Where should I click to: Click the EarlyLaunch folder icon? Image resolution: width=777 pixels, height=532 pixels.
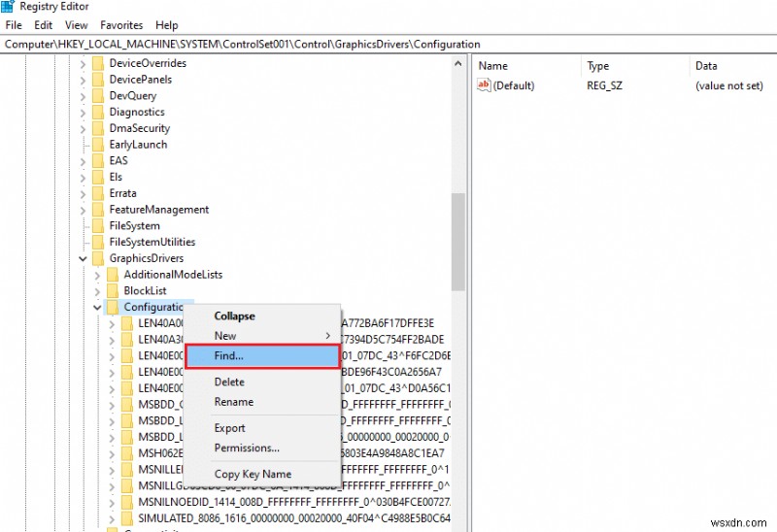click(x=98, y=145)
